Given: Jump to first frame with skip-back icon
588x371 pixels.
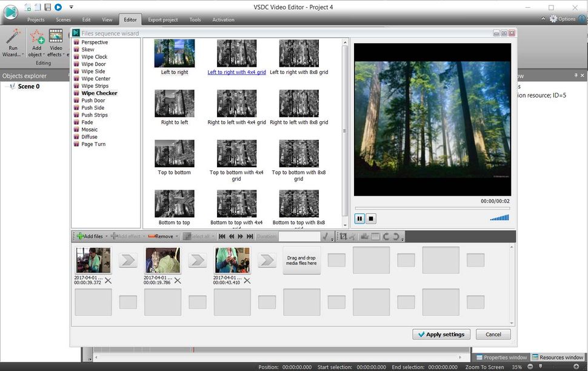Looking at the screenshot, I should tap(222, 236).
